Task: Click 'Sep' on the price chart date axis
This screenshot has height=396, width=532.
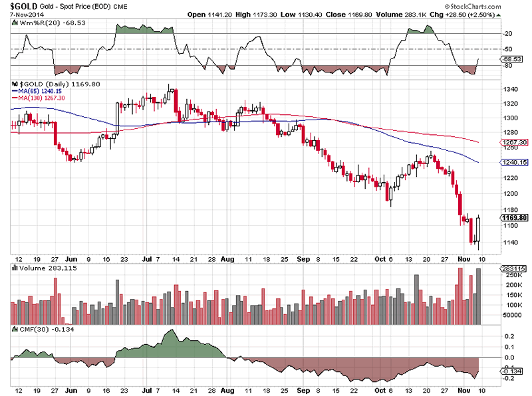Action: [x=303, y=259]
